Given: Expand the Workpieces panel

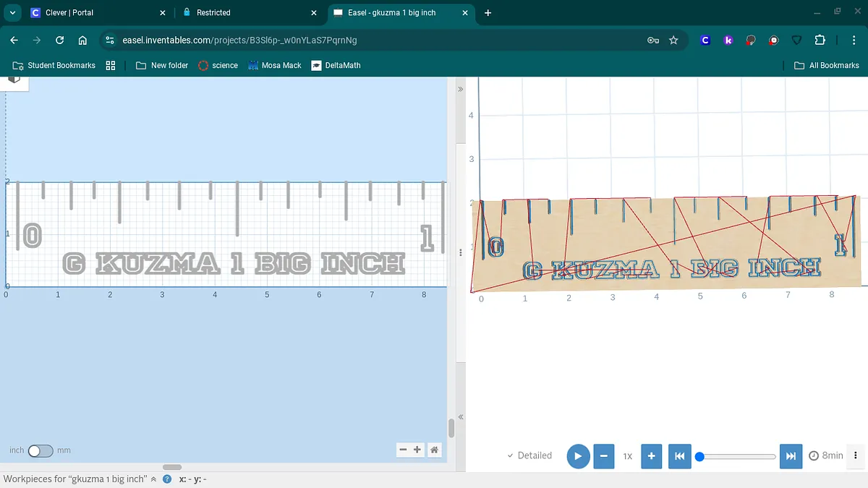Looking at the screenshot, I should (153, 479).
